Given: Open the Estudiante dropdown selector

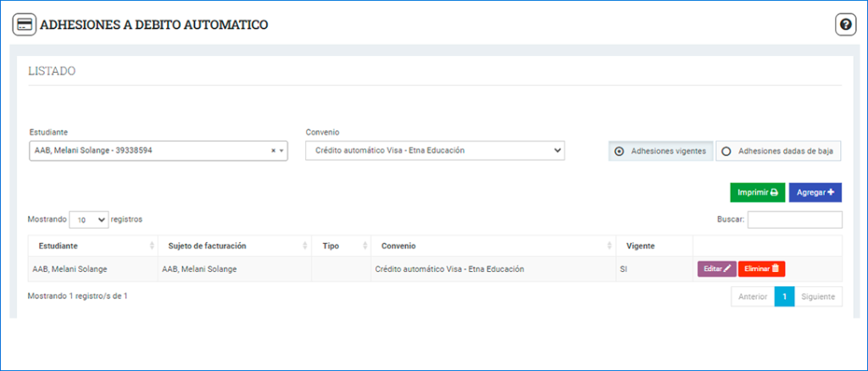Looking at the screenshot, I should 158,151.
